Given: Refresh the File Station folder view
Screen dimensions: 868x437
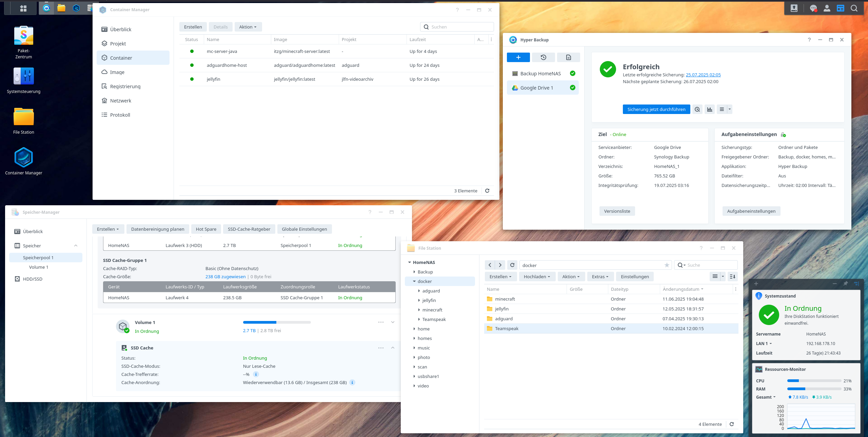Looking at the screenshot, I should (512, 265).
